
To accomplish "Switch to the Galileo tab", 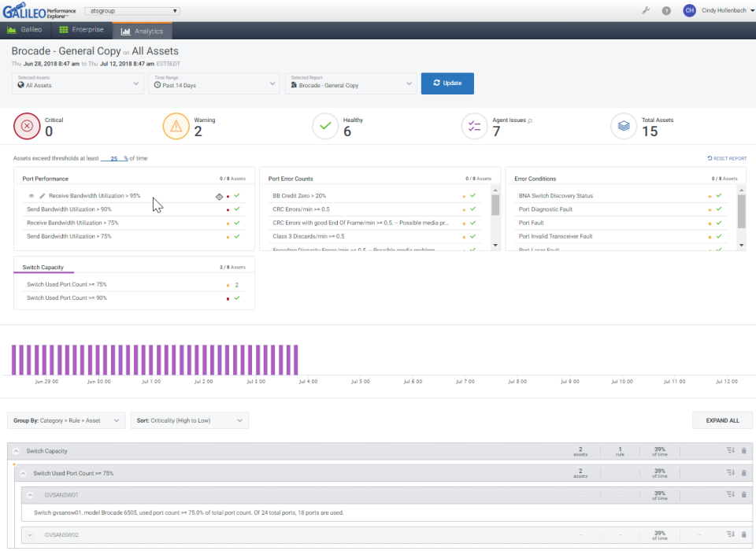I will (24, 31).
